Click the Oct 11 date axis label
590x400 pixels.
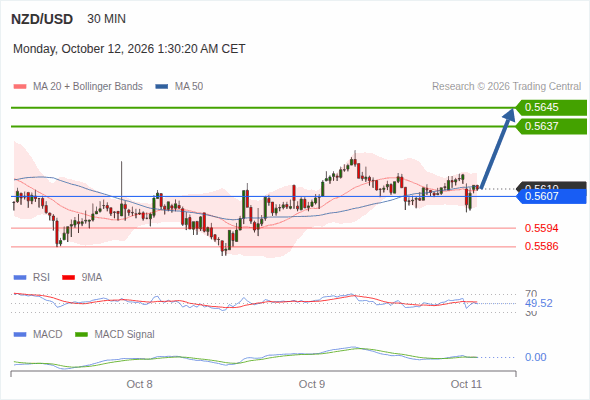click(x=466, y=384)
